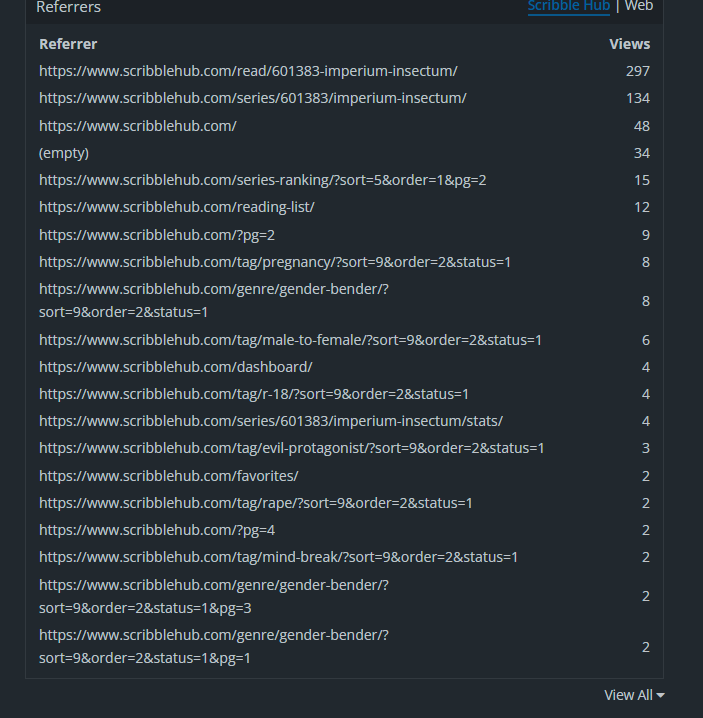Click the homepage ?pg=4 referrer link

point(157,530)
